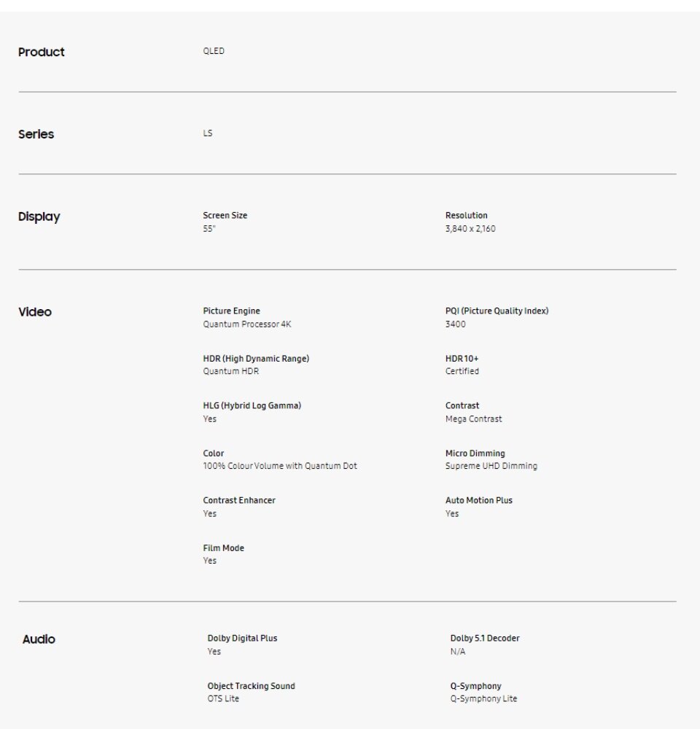Click the HDR 10+ spec label
Viewport: 700px width, 729px height.
click(x=462, y=359)
